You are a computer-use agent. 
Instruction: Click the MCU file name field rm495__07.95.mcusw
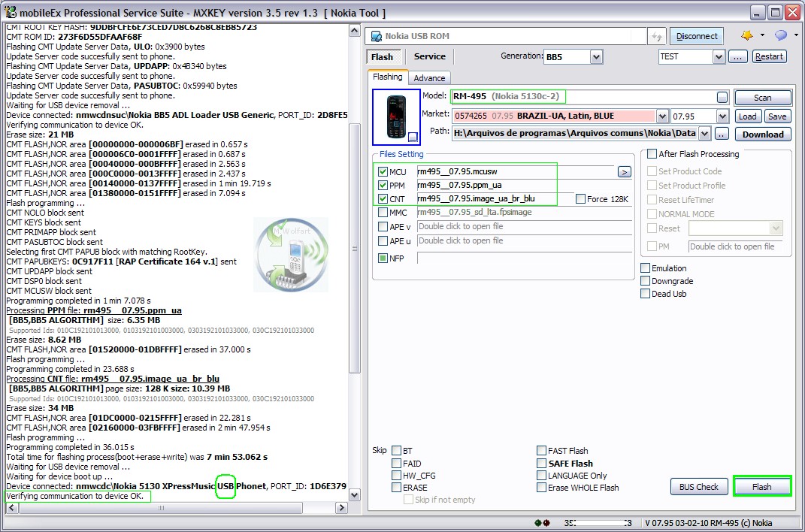click(516, 171)
